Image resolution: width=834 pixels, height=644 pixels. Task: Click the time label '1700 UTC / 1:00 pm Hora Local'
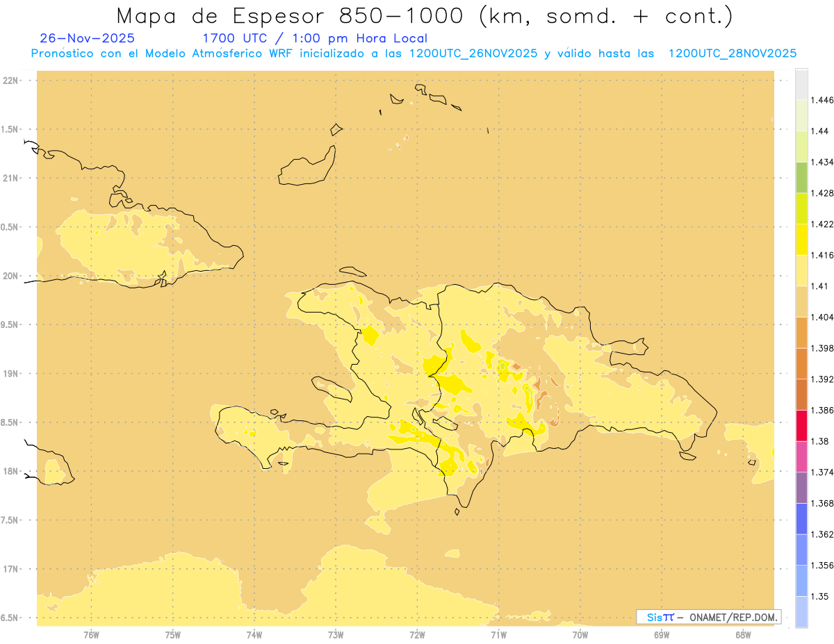pos(315,39)
